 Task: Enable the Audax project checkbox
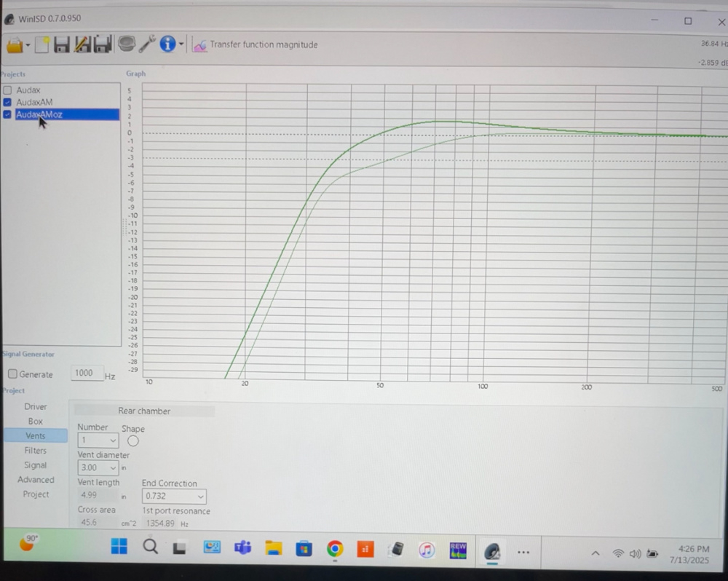(7, 90)
